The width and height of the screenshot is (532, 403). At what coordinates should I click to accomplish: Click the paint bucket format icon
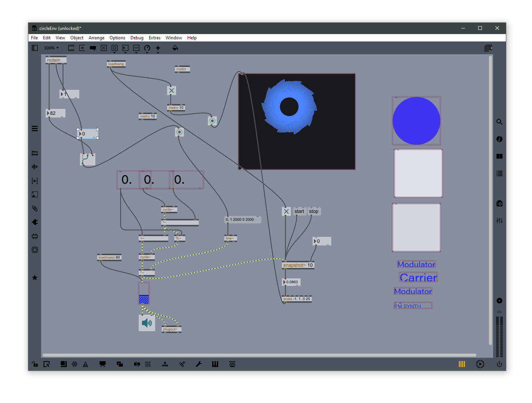click(x=175, y=48)
